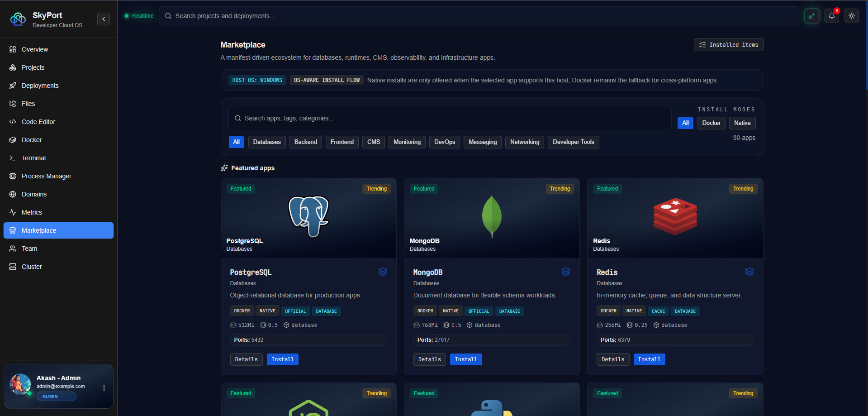Select Docker install mode

(x=711, y=123)
